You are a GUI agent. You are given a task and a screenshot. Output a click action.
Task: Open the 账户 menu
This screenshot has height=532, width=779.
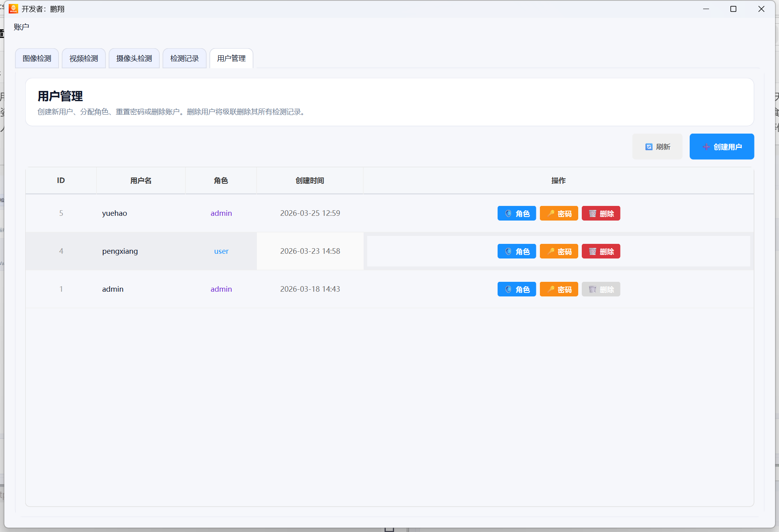(x=21, y=27)
